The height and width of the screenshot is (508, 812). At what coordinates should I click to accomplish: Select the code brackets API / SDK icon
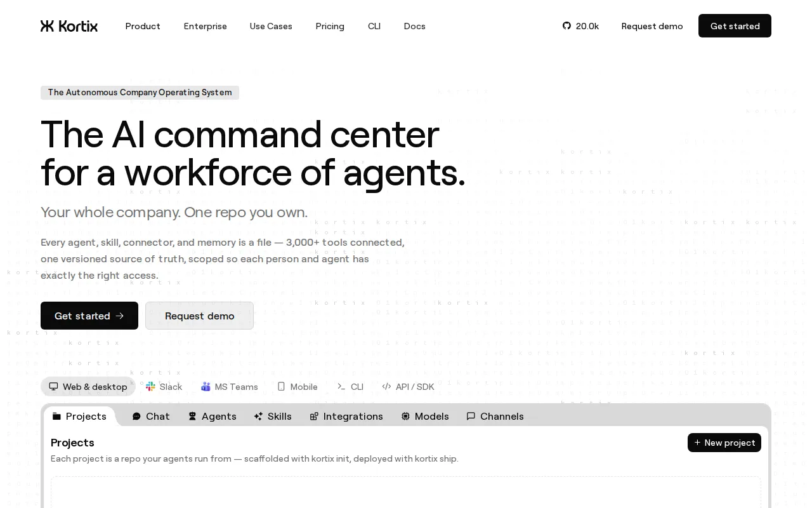pyautogui.click(x=386, y=387)
